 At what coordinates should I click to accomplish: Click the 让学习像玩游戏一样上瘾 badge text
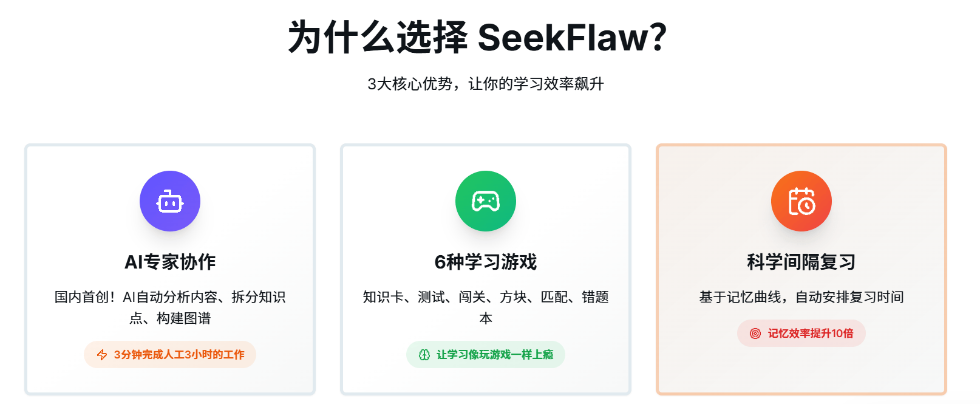[x=495, y=355]
